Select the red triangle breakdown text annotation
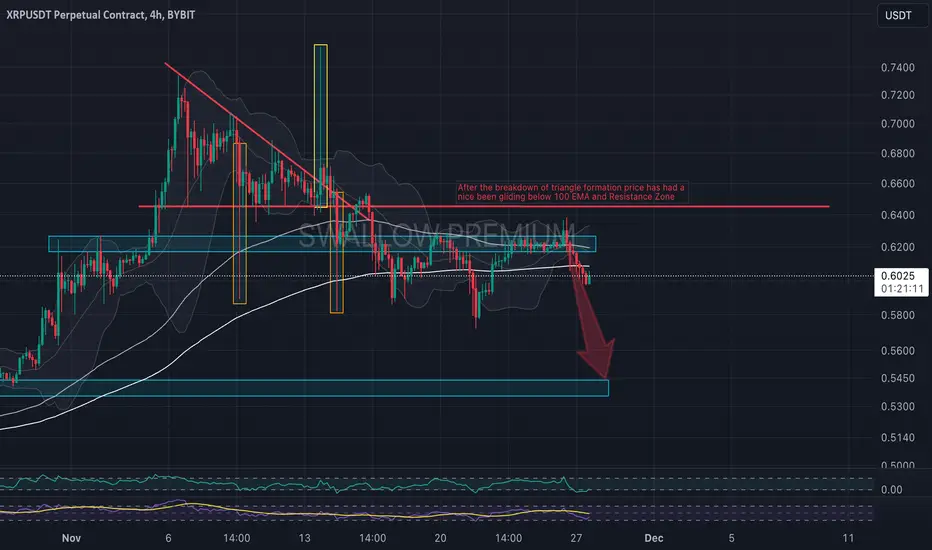The image size is (932, 550). coord(571,192)
